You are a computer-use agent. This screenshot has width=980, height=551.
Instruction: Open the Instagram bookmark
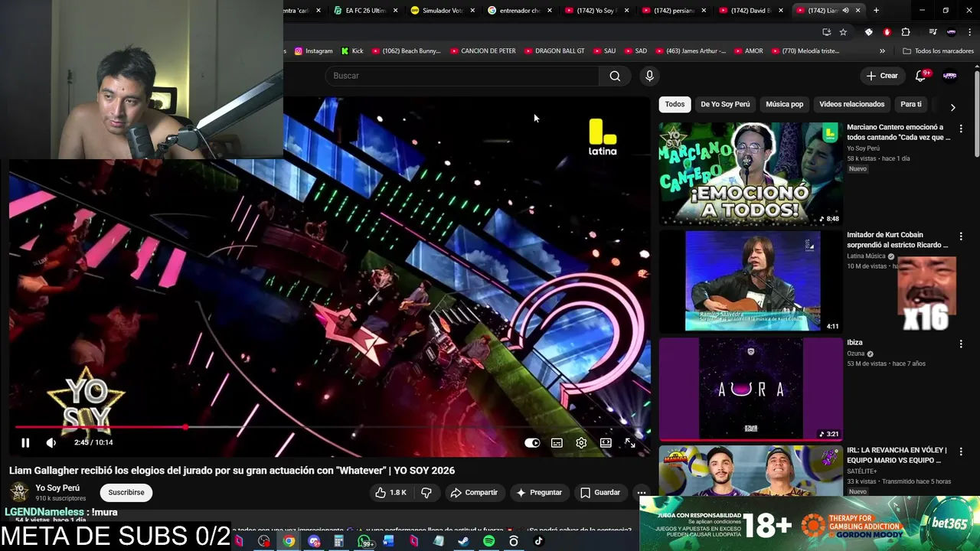pyautogui.click(x=314, y=51)
